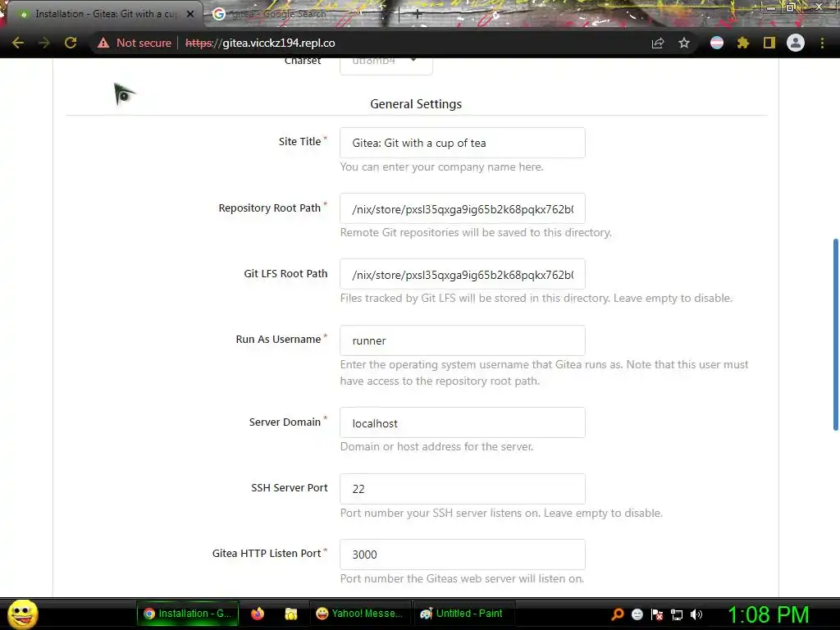
Task: Click the SSH Server Port label
Action: tap(290, 487)
